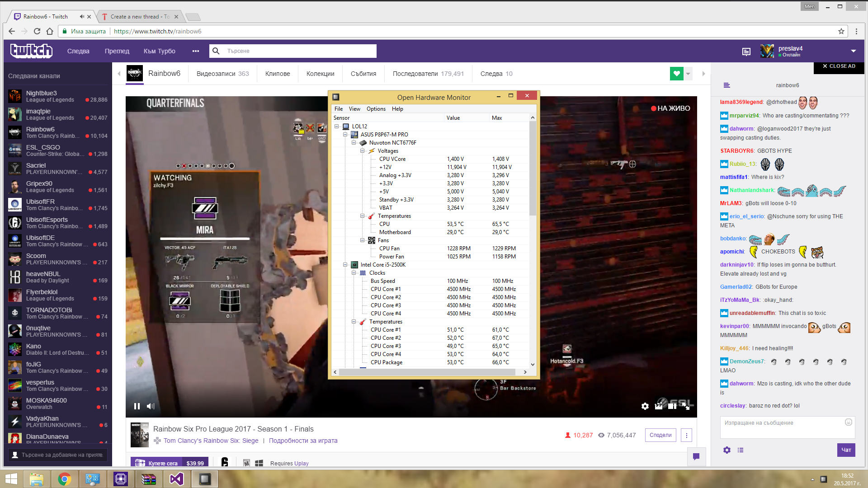Image resolution: width=868 pixels, height=488 pixels.
Task: Toggle fullscreen on the video player
Action: (x=686, y=406)
